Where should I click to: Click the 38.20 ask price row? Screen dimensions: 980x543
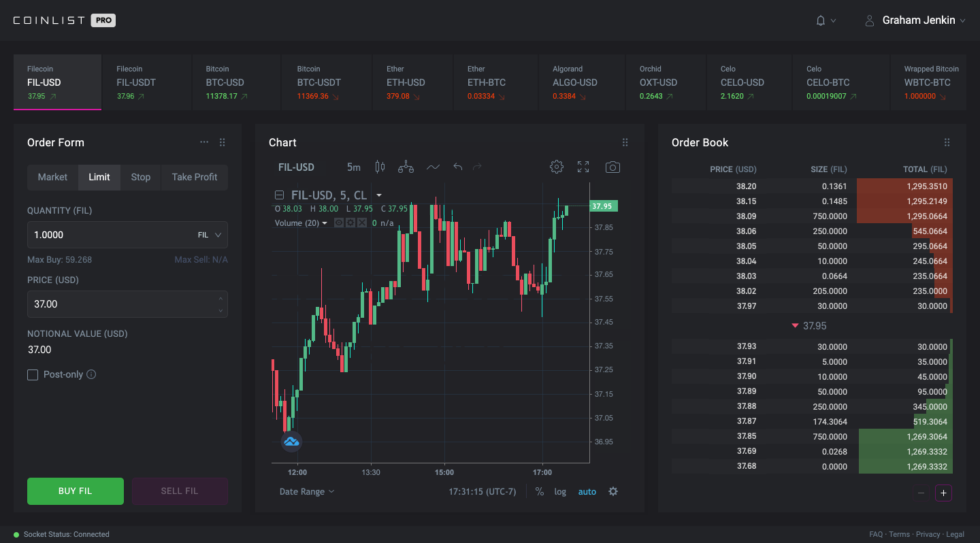coord(812,186)
